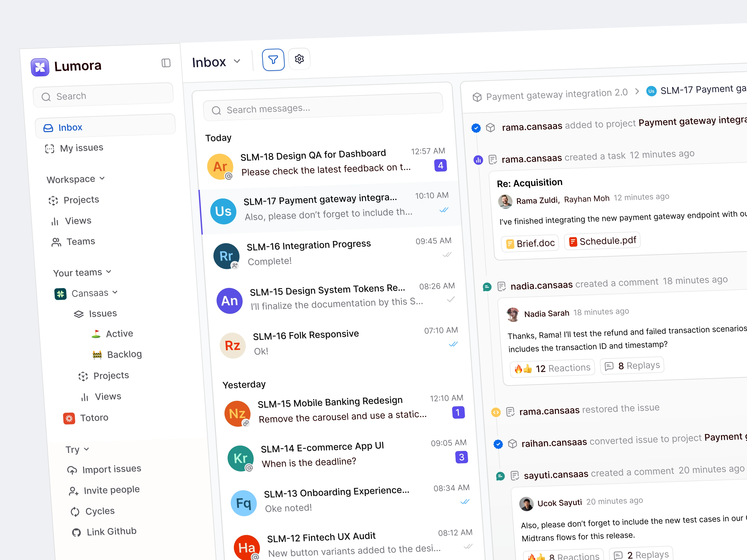Click the Import issues cloud icon

pos(72,470)
